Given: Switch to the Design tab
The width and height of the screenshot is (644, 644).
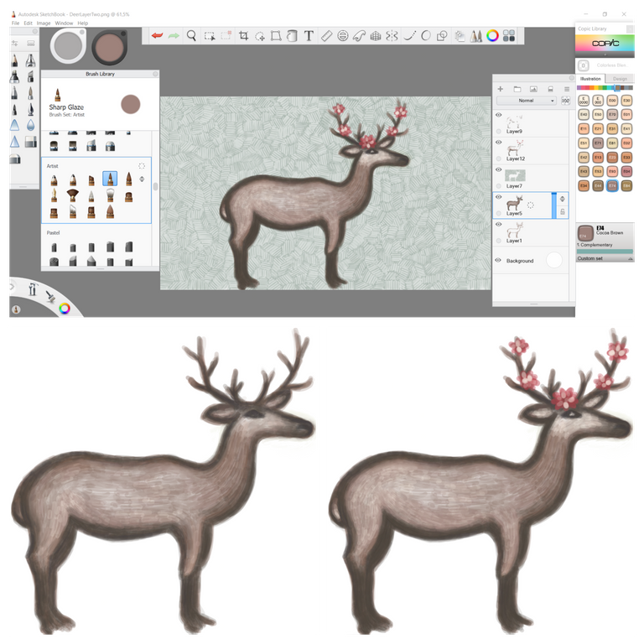Looking at the screenshot, I should pyautogui.click(x=620, y=79).
